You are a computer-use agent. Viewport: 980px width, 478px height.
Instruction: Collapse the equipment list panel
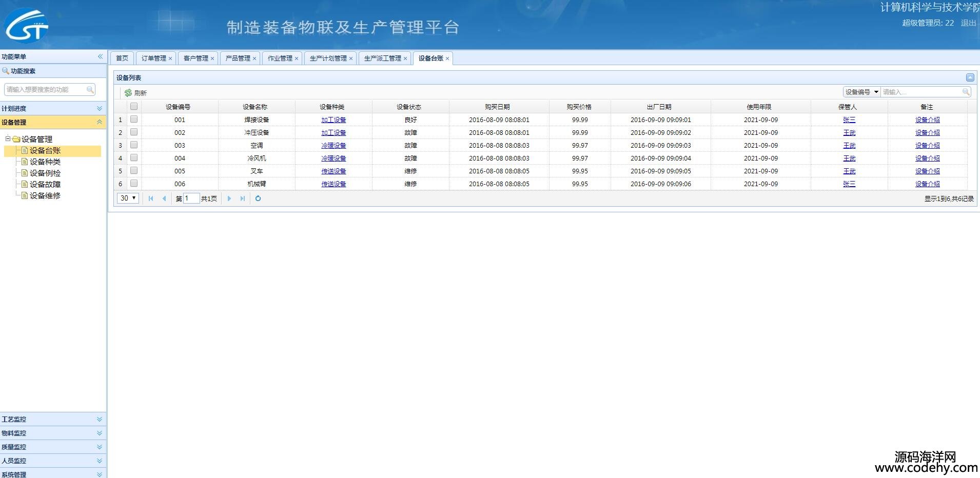[x=970, y=77]
